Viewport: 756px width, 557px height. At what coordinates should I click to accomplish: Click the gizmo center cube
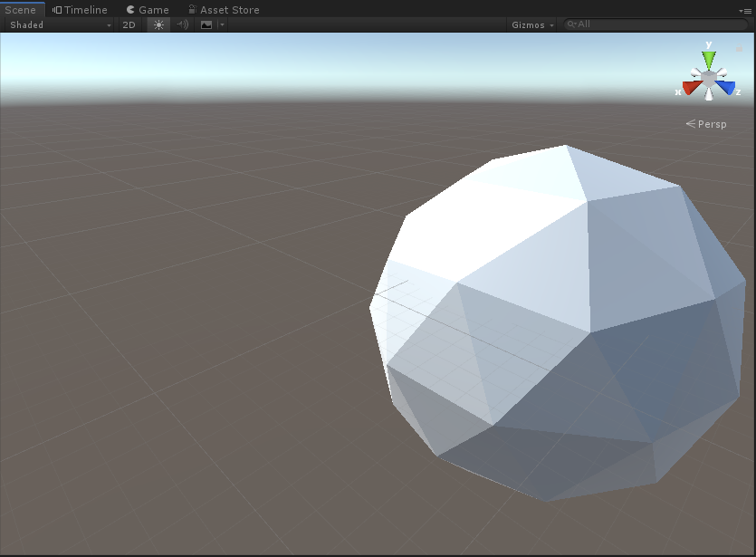709,79
